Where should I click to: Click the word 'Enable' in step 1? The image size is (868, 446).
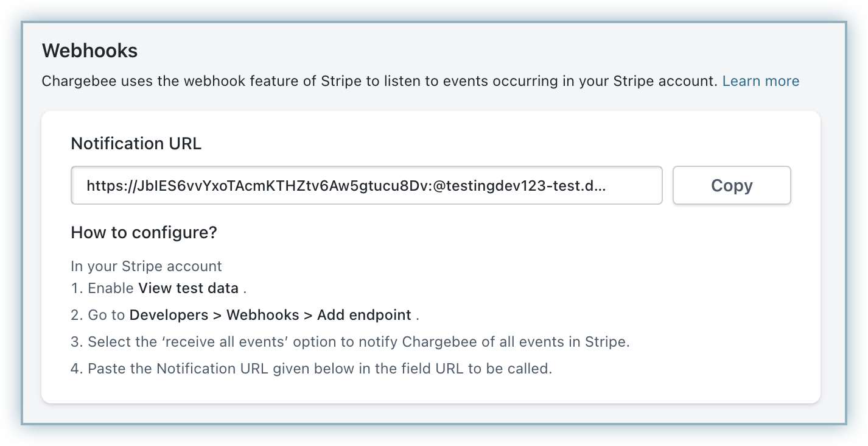[111, 288]
